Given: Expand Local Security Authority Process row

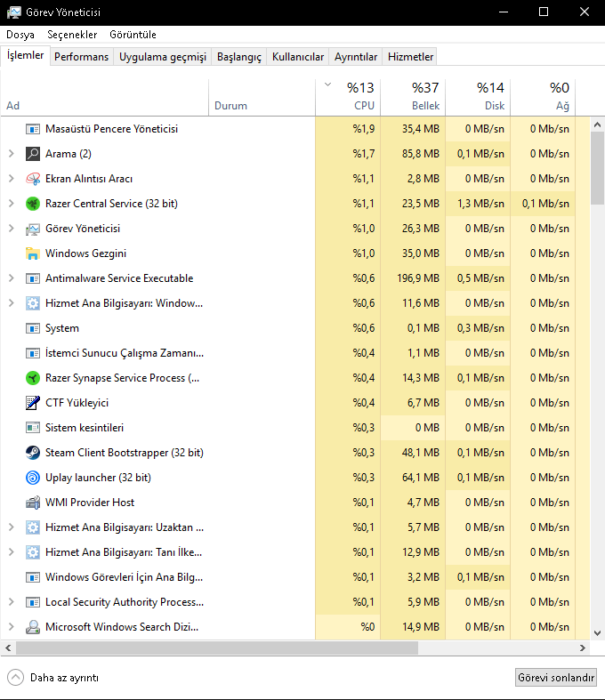Looking at the screenshot, I should (12, 602).
